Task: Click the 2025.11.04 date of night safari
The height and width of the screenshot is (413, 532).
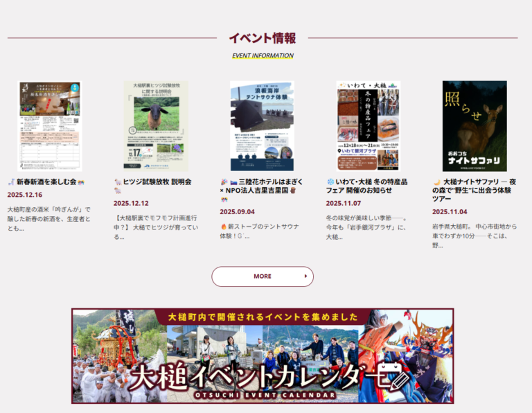Action: (450, 212)
